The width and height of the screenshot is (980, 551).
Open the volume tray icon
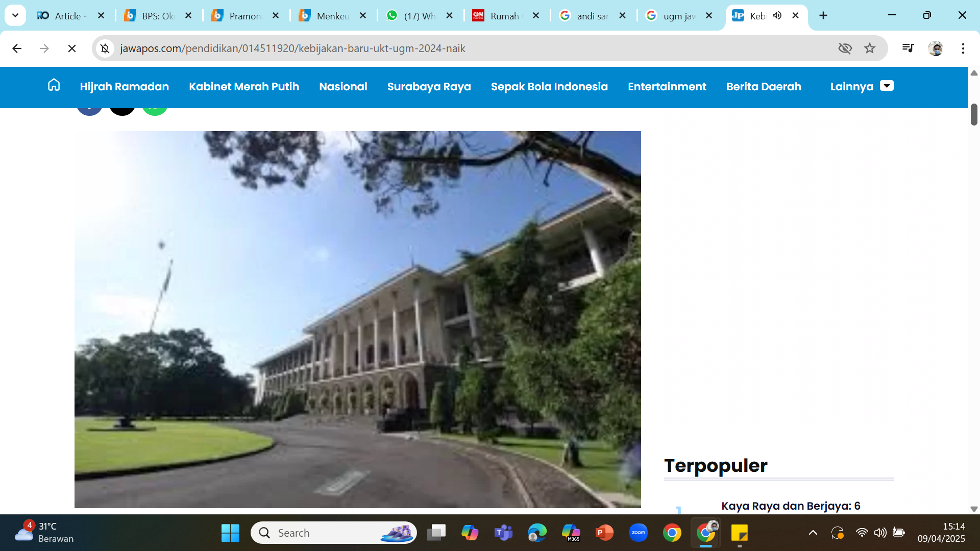pos(880,533)
